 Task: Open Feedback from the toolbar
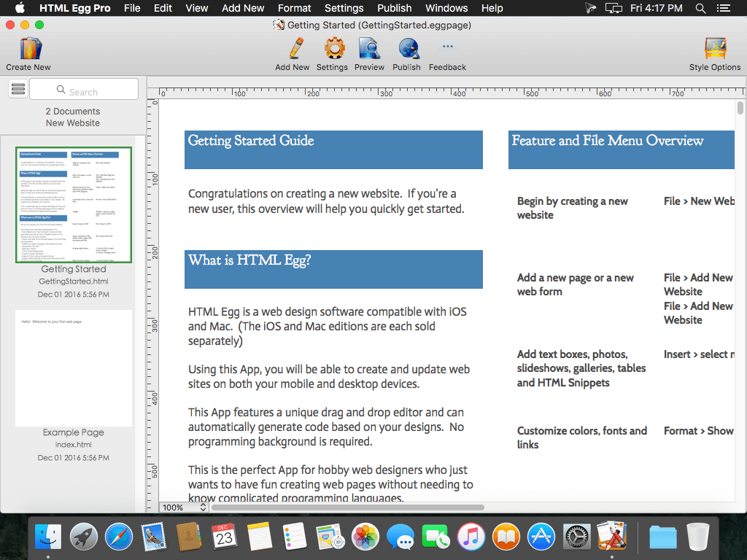point(447,49)
